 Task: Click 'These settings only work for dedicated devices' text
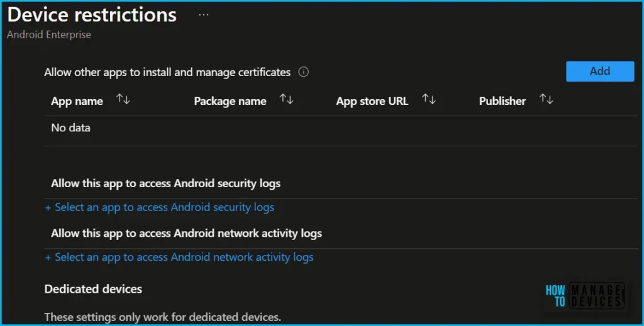163,317
